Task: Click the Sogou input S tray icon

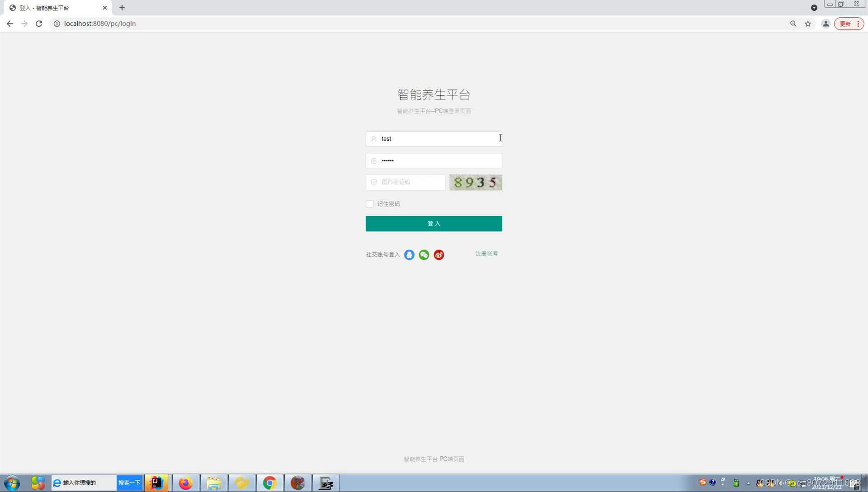Action: coord(703,482)
